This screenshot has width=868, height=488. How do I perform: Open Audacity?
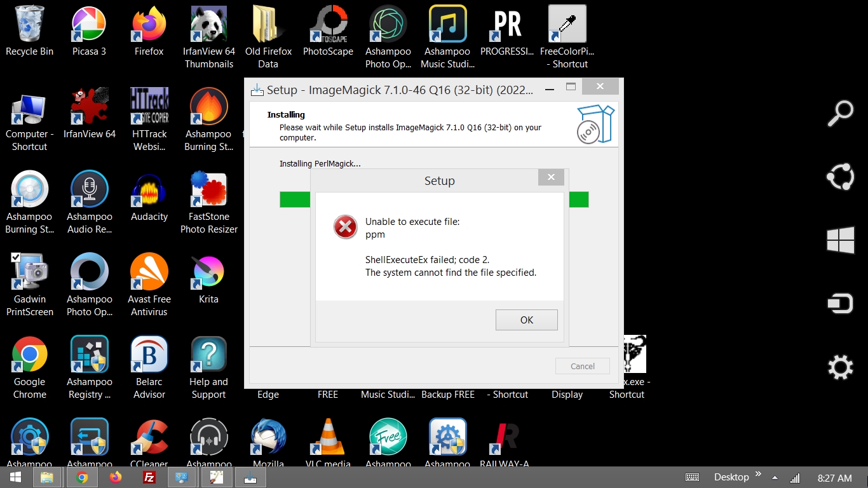[x=149, y=189]
